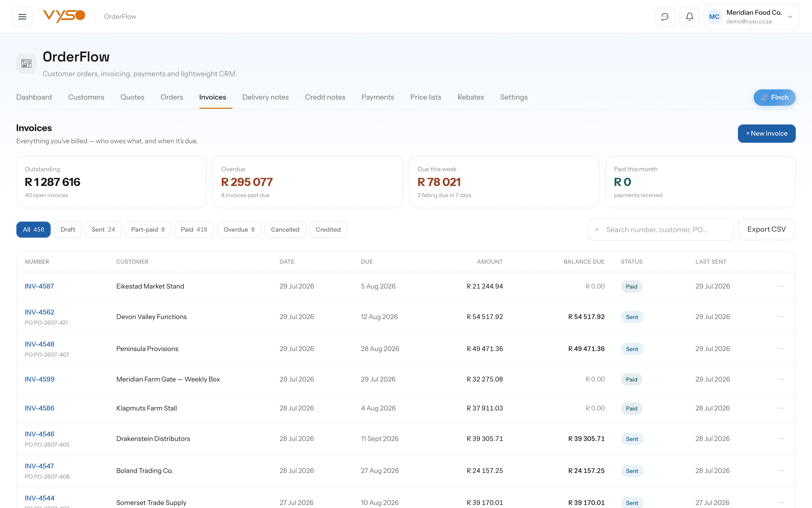
Task: Focus the invoice search field
Action: pyautogui.click(x=660, y=230)
